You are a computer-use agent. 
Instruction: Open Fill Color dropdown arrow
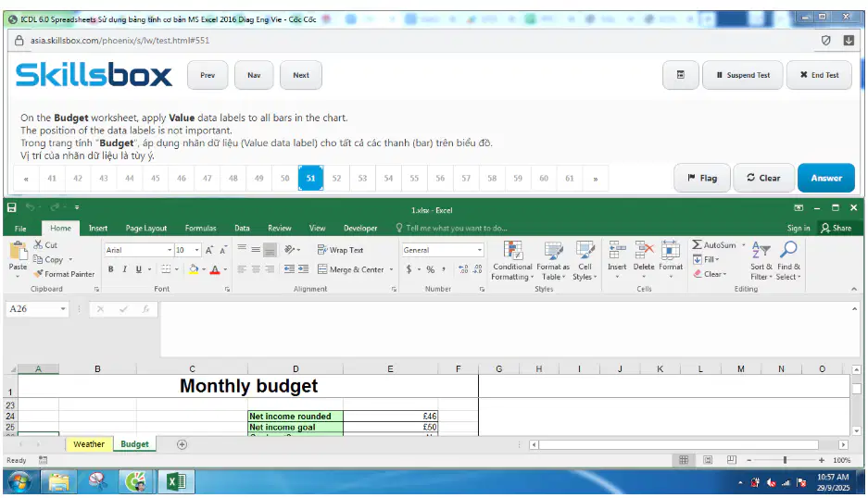(203, 269)
